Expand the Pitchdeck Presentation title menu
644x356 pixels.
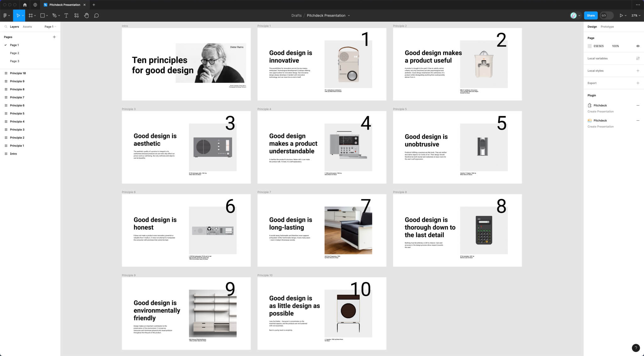point(349,15)
